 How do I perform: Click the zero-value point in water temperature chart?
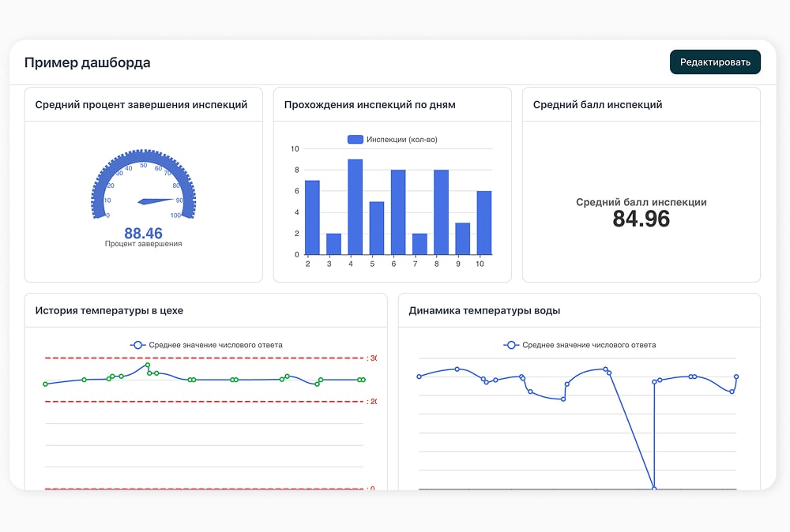(654, 489)
